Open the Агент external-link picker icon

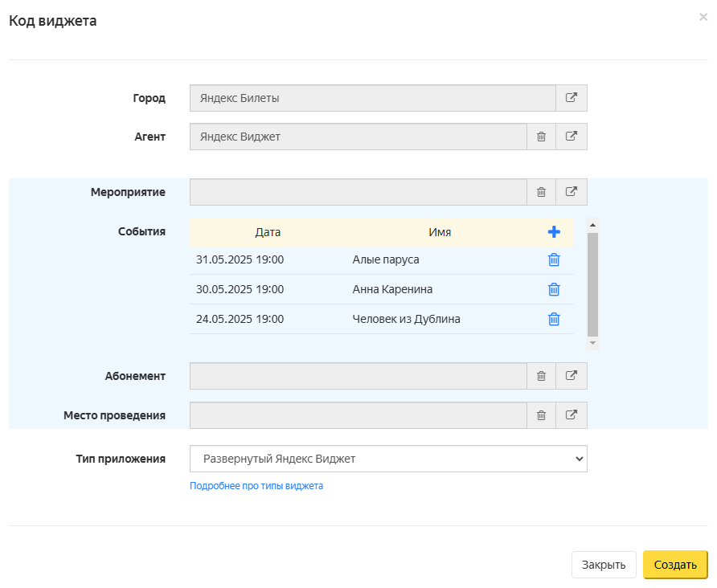pyautogui.click(x=572, y=137)
